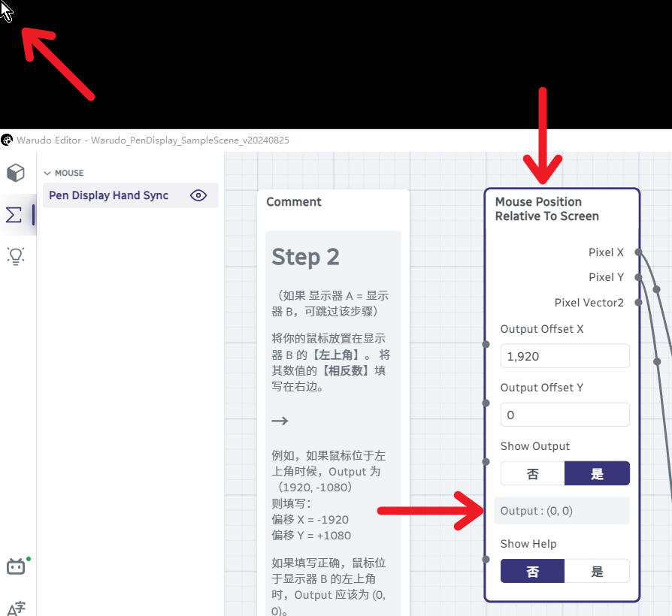Click the Output Offset X input port
Screen dimensions: 672x616
click(486, 344)
